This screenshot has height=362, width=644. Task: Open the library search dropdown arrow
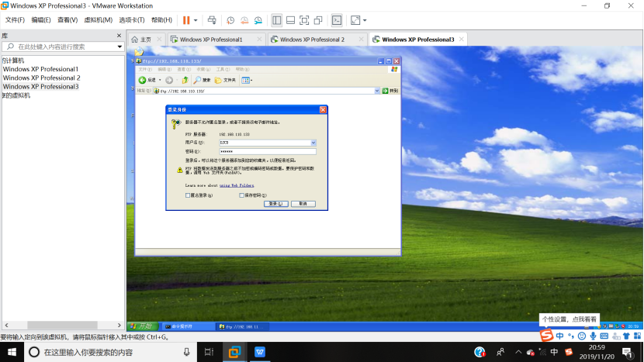click(119, 47)
